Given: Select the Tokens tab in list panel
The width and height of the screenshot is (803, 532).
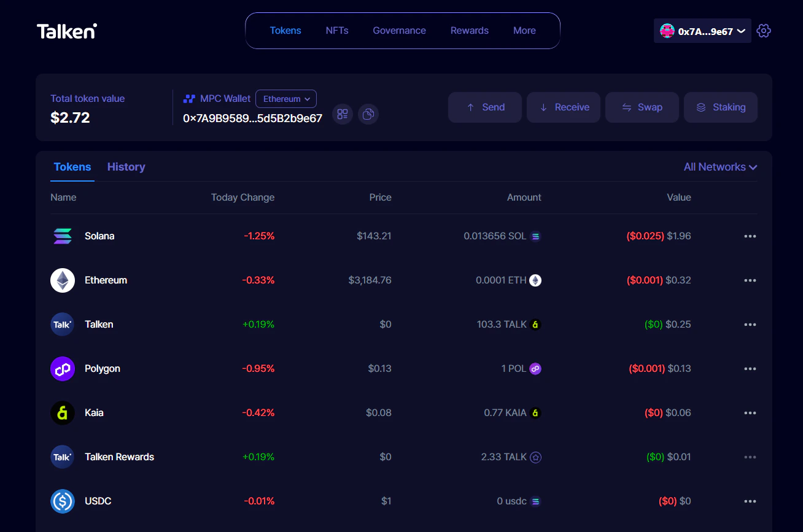Looking at the screenshot, I should click(72, 167).
